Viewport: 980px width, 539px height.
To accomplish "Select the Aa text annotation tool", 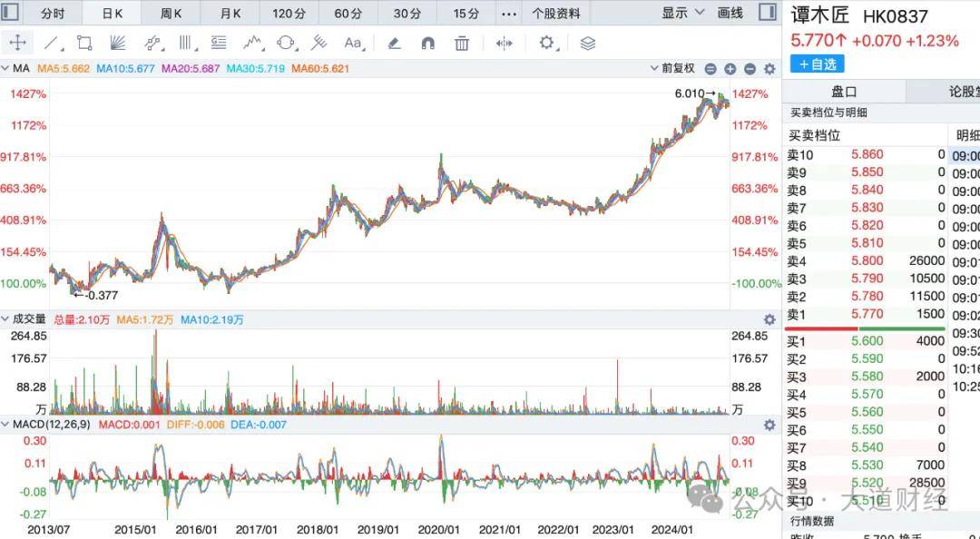I will tap(353, 43).
